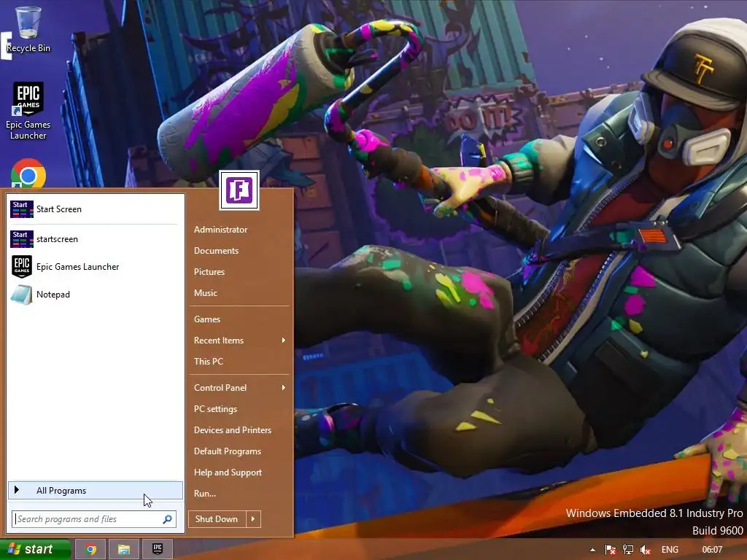Screen dimensions: 747x560
Task: Click the All Programs arrow icon
Action: click(17, 490)
